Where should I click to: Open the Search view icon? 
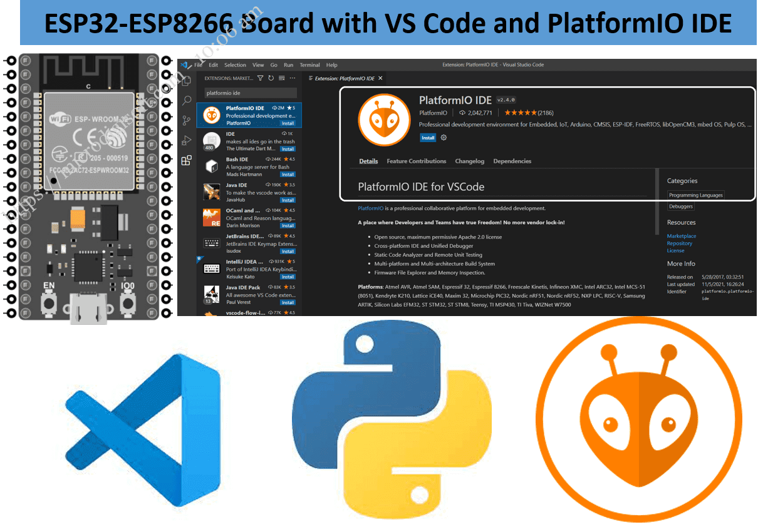pyautogui.click(x=186, y=100)
